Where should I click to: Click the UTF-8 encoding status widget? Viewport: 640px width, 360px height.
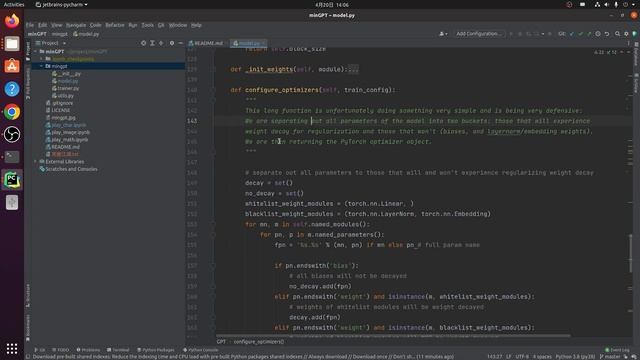pos(522,356)
